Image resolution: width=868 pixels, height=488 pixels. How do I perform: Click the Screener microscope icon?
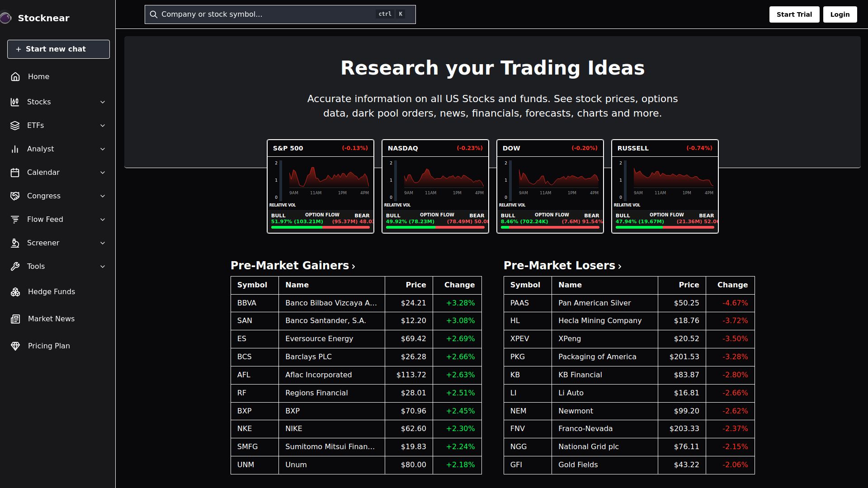15,243
